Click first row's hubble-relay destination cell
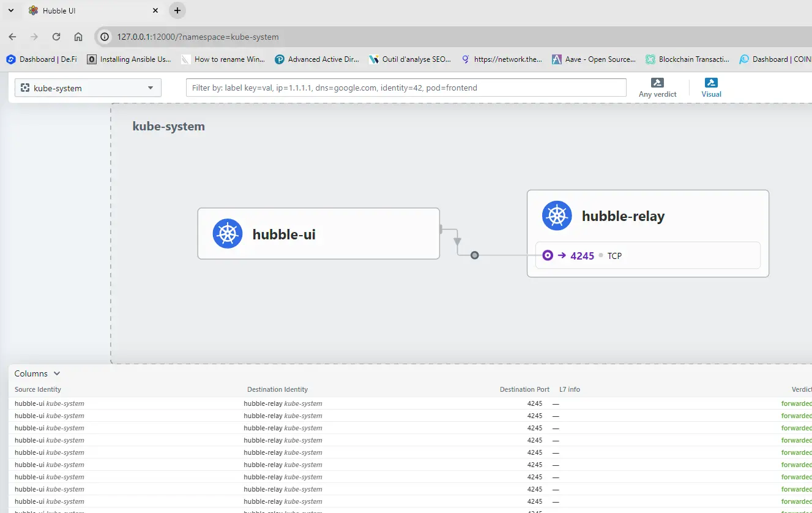The width and height of the screenshot is (812, 513). click(283, 403)
